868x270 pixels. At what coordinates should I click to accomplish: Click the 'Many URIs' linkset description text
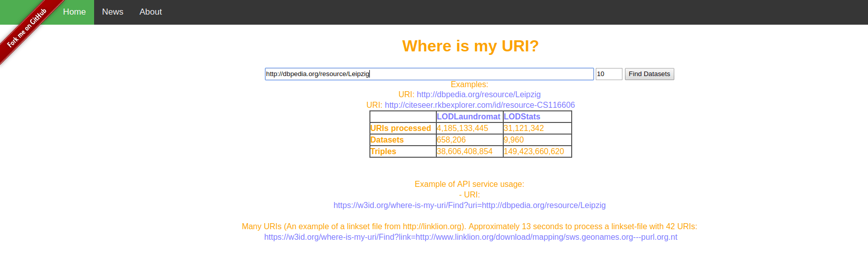pos(469,227)
